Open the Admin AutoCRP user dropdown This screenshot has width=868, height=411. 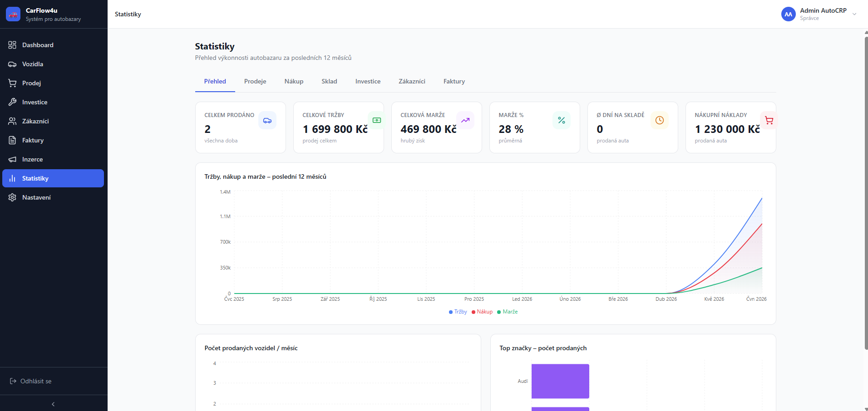click(819, 14)
